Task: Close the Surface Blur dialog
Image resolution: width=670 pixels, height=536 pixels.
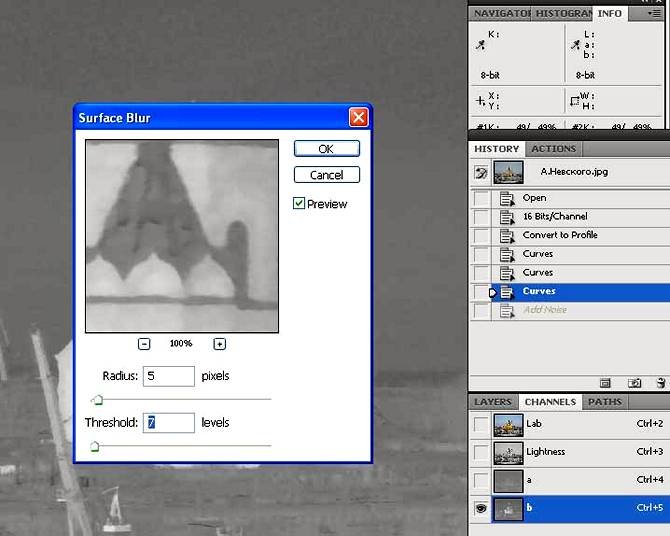Action: 358,118
